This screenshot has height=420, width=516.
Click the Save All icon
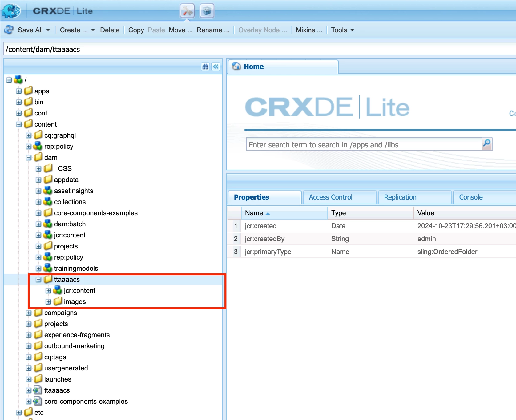pos(9,30)
